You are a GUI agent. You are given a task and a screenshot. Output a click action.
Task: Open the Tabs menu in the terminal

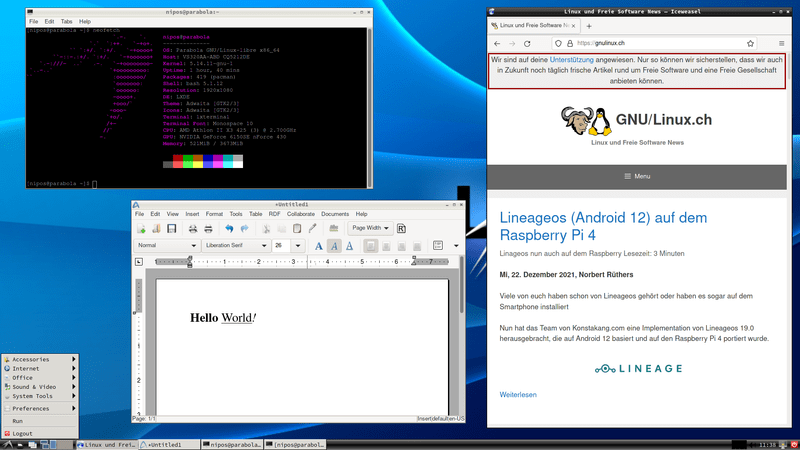[x=66, y=21]
